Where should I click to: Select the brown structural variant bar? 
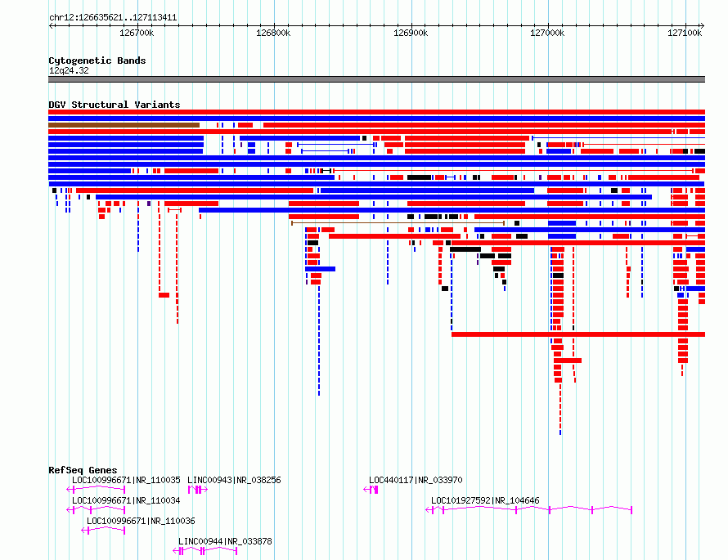point(124,125)
